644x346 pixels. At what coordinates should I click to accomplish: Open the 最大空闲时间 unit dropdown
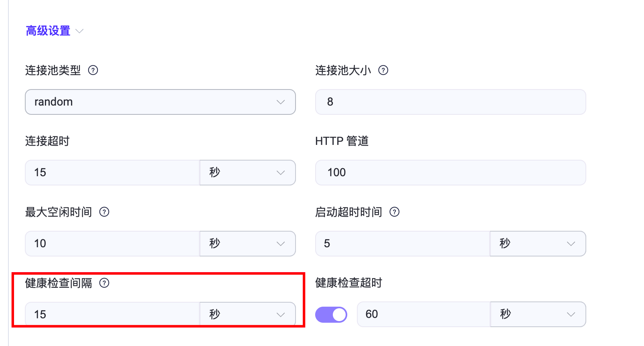(x=247, y=244)
